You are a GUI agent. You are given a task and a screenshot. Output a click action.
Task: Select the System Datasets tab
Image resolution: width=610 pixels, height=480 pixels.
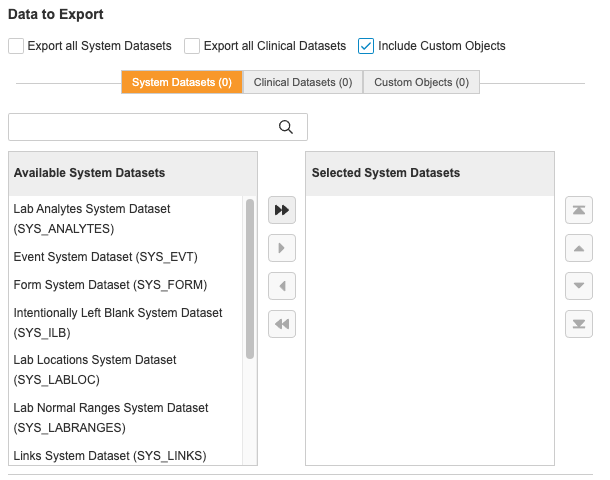[x=182, y=82]
